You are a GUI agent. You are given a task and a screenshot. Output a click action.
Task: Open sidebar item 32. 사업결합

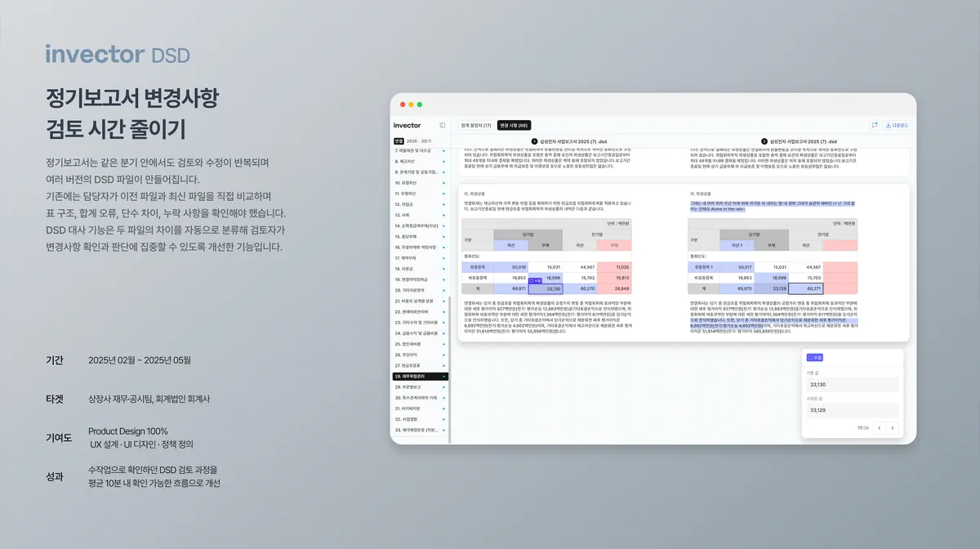point(421,418)
